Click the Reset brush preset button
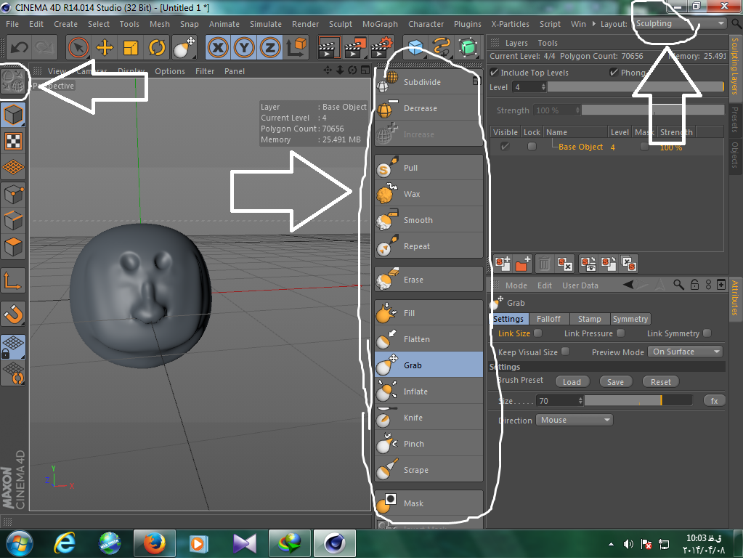The width and height of the screenshot is (743, 560). coord(660,382)
